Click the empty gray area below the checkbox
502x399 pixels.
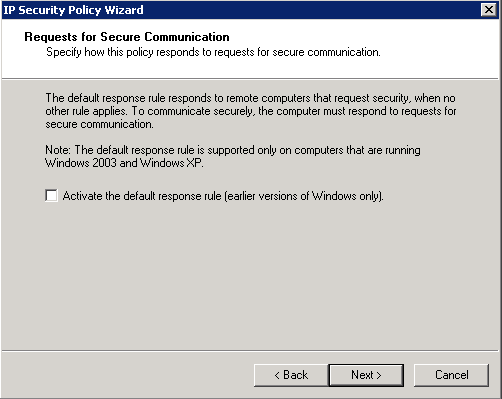(250, 273)
